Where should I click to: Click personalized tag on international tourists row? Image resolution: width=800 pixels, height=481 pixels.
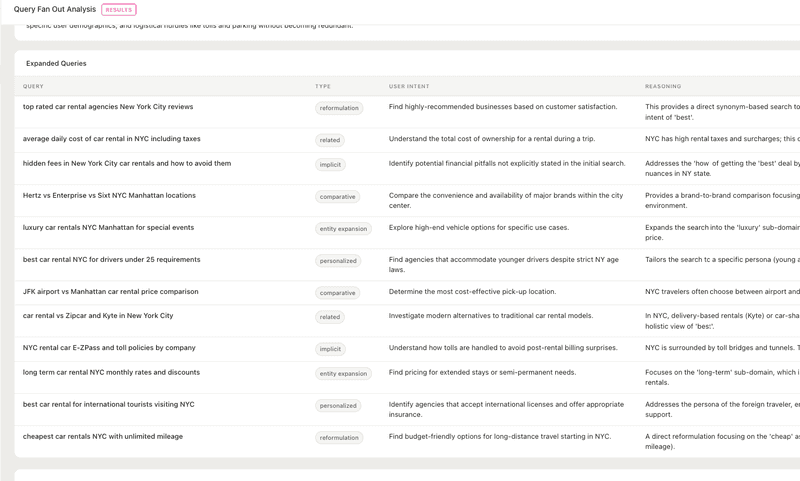point(338,406)
